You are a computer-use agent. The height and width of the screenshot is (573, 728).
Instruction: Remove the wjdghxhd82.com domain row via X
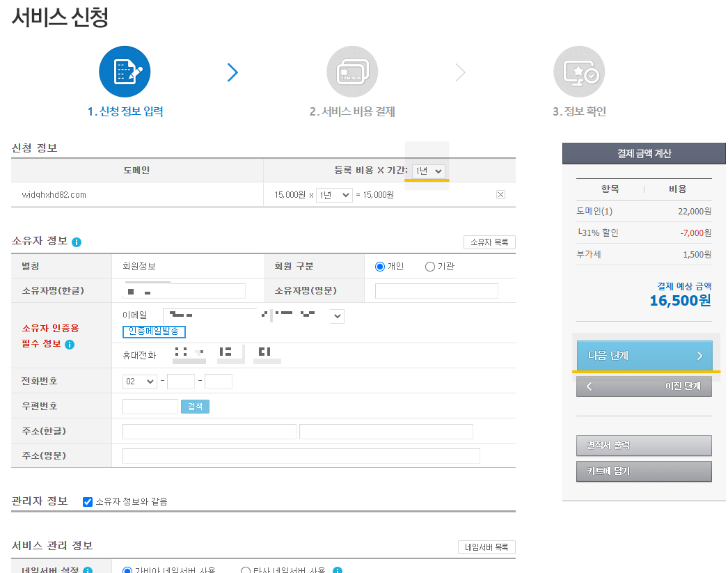click(x=500, y=194)
